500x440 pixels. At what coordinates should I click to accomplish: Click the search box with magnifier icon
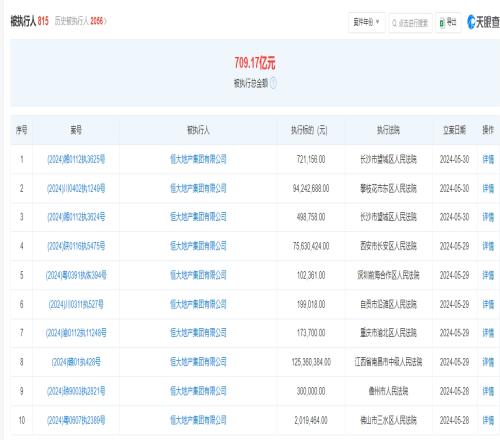tap(411, 23)
